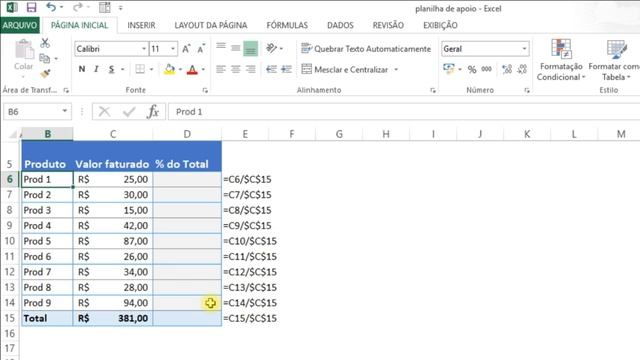
Task: Cancel entry with formula bar X
Action: click(104, 111)
